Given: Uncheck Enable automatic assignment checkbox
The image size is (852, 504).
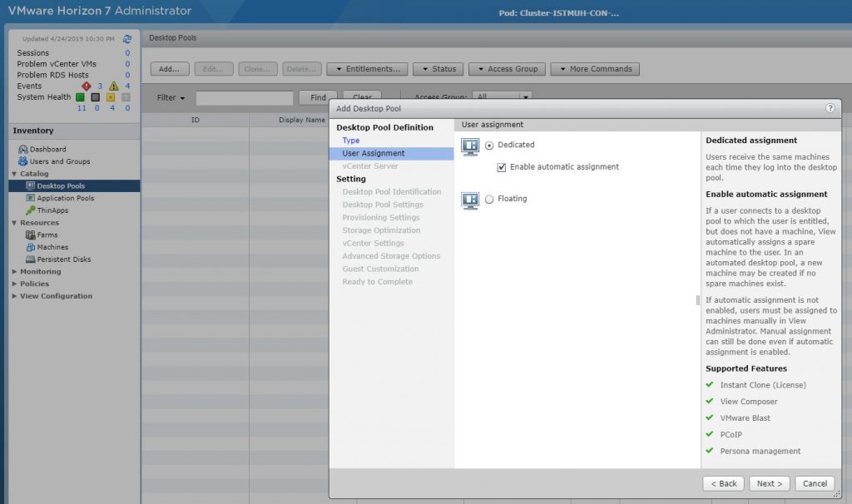Looking at the screenshot, I should click(502, 167).
